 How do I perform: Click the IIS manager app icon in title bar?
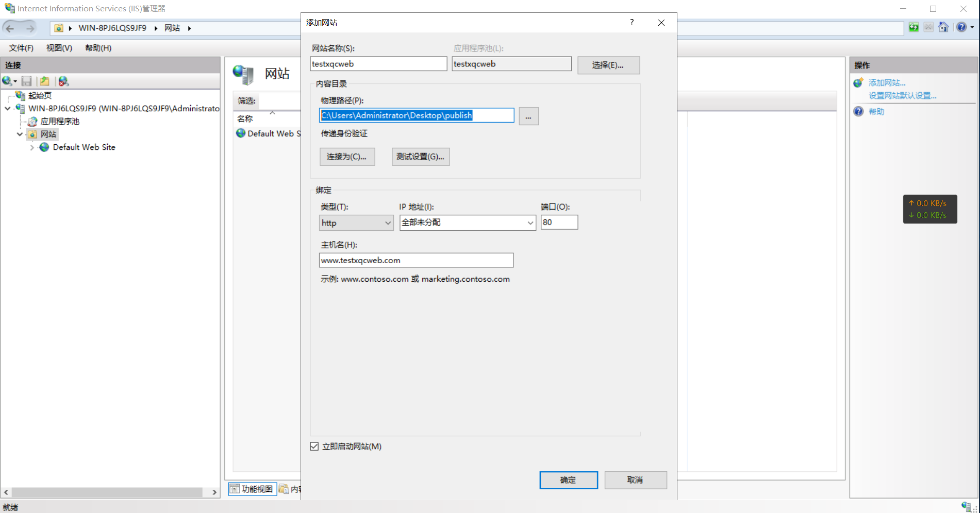click(10, 8)
